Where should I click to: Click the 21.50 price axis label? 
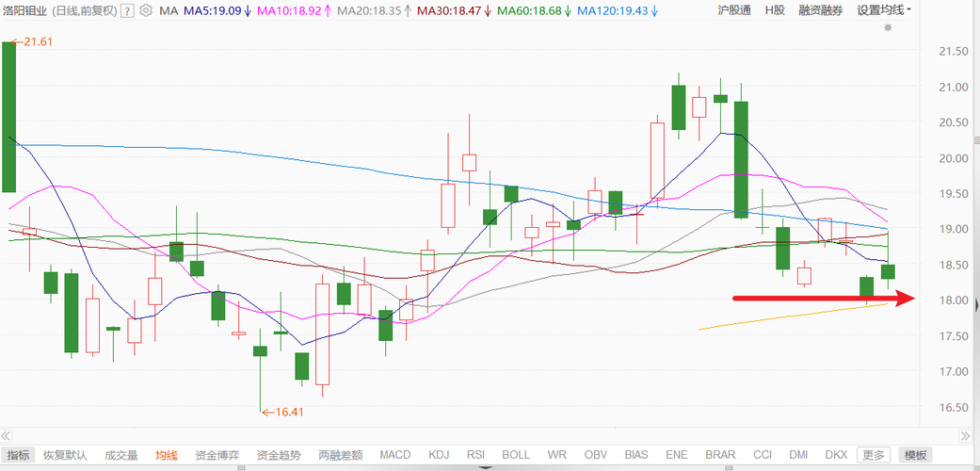point(953,51)
